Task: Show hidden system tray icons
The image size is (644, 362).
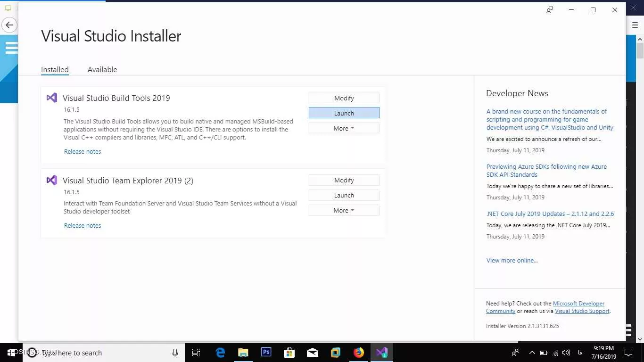Action: 532,353
